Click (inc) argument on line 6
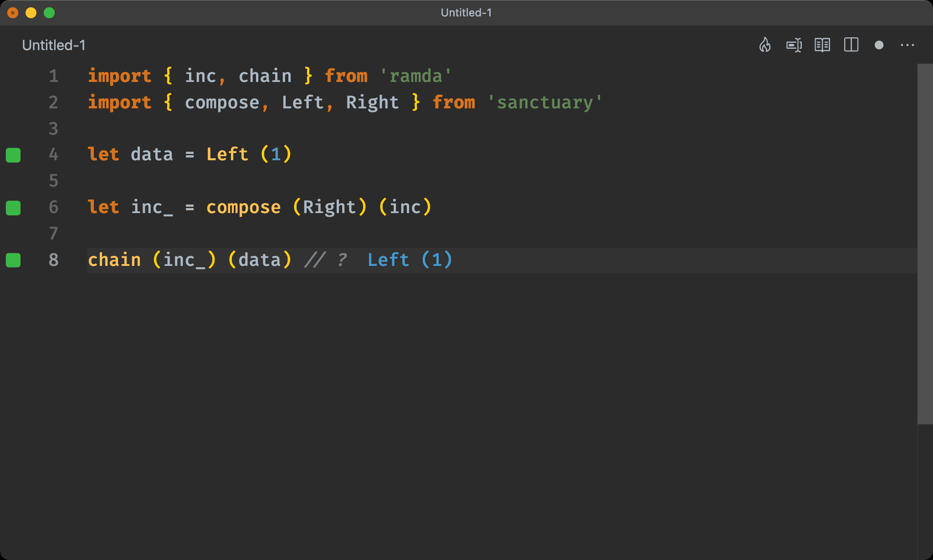Viewport: 933px width, 560px height. click(x=405, y=208)
